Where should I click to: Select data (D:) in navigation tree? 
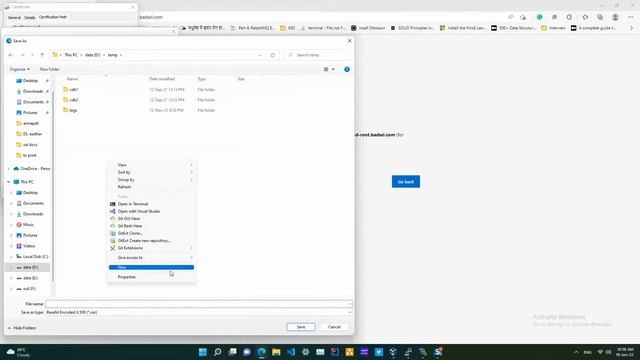click(28, 267)
